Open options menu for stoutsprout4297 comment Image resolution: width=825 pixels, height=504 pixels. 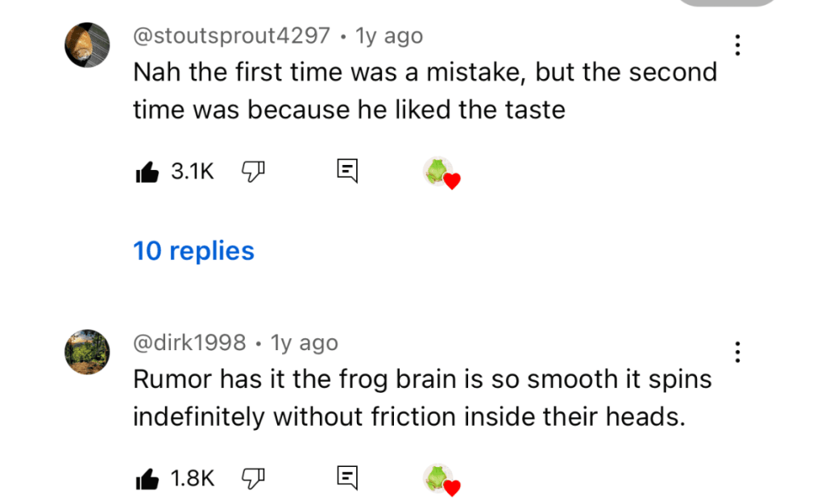[x=737, y=45]
